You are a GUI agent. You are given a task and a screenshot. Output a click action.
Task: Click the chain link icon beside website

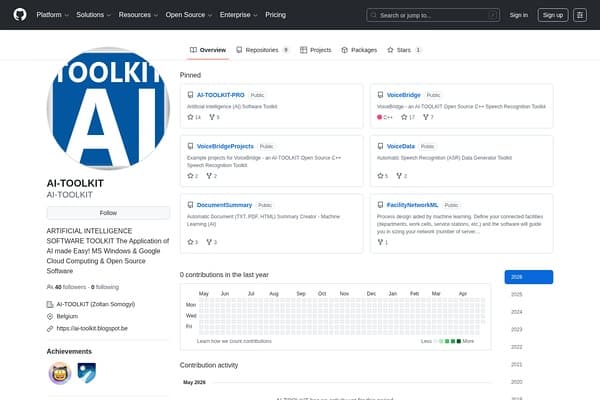click(x=50, y=328)
